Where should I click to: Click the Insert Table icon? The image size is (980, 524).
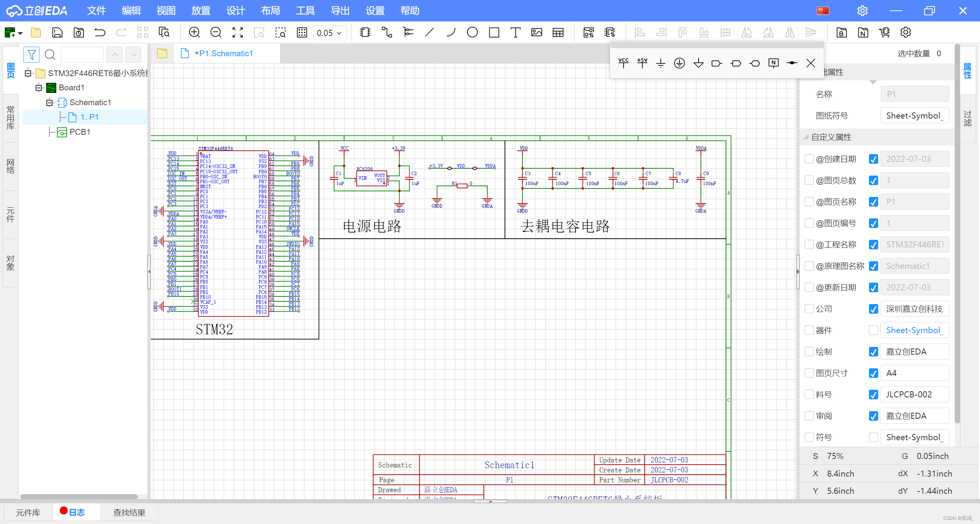pyautogui.click(x=558, y=33)
